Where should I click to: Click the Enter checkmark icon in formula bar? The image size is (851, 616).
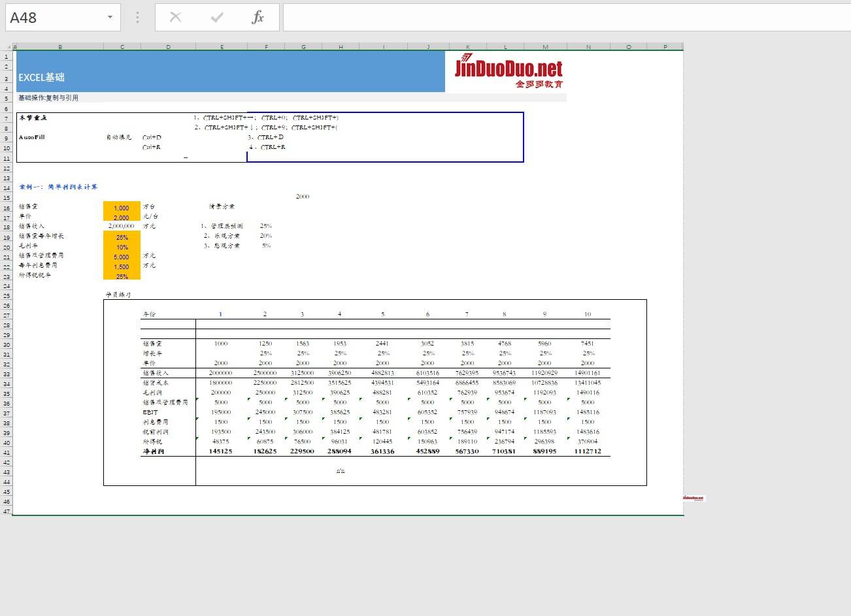coord(217,18)
